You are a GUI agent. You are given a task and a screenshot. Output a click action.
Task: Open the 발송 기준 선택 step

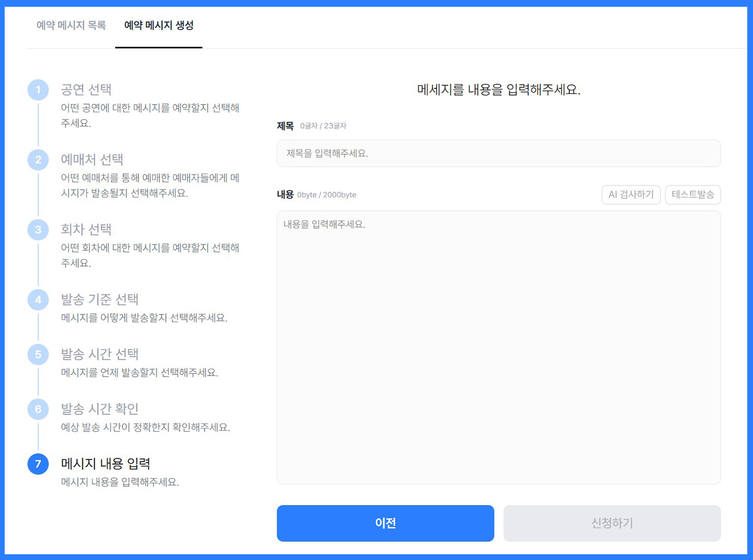(100, 299)
